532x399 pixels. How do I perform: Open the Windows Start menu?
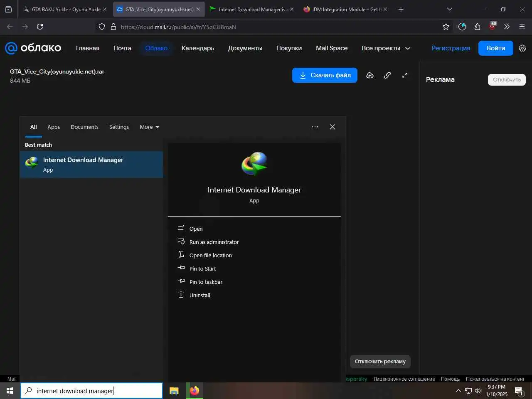pyautogui.click(x=10, y=391)
